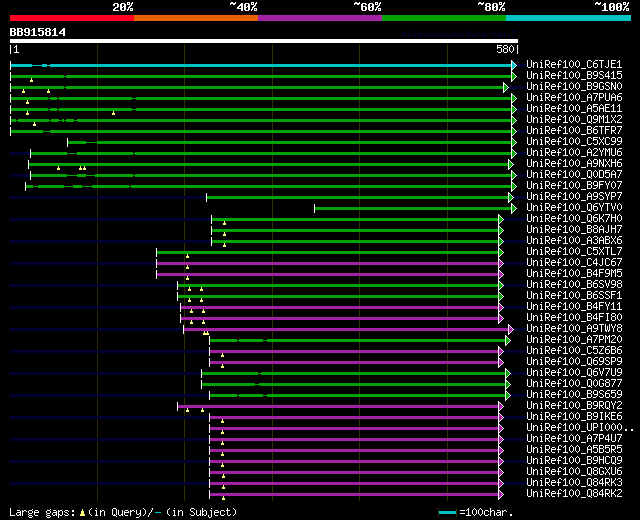The width and height of the screenshot is (640, 520).
Task: Click the UniRef100_Q0D5A7 label
Action: pyautogui.click(x=574, y=175)
